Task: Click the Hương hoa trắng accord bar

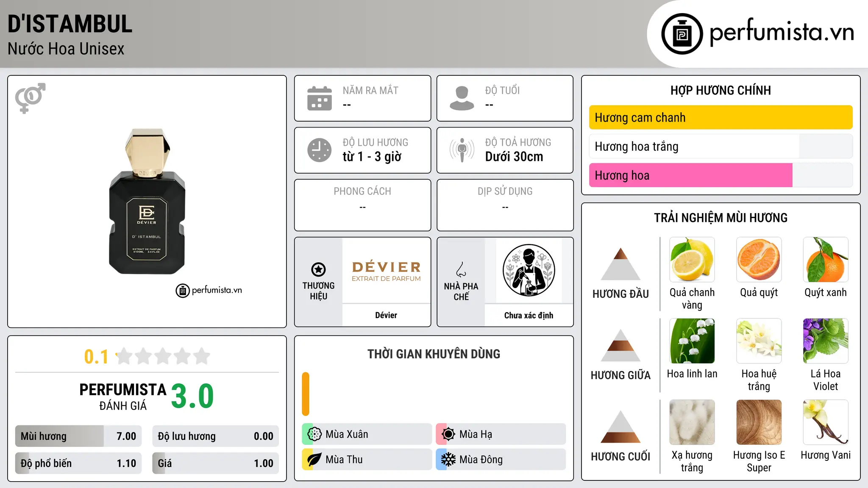Action: [x=721, y=146]
